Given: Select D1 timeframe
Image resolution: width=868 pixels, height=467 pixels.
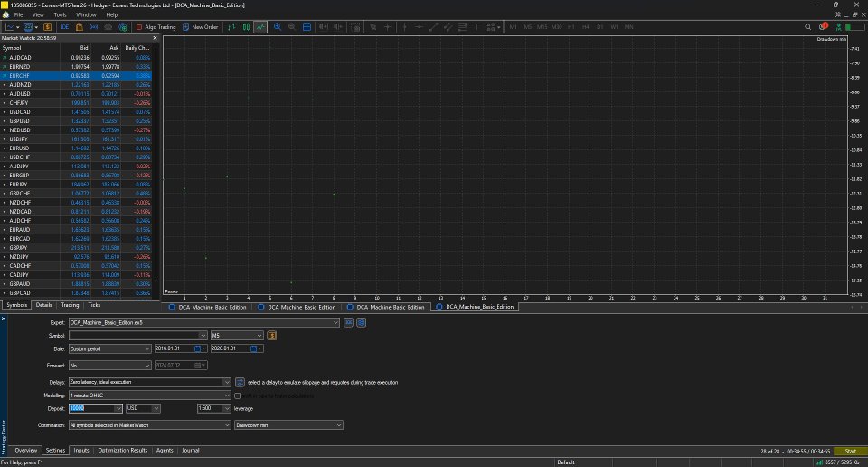Looking at the screenshot, I should click(x=599, y=26).
